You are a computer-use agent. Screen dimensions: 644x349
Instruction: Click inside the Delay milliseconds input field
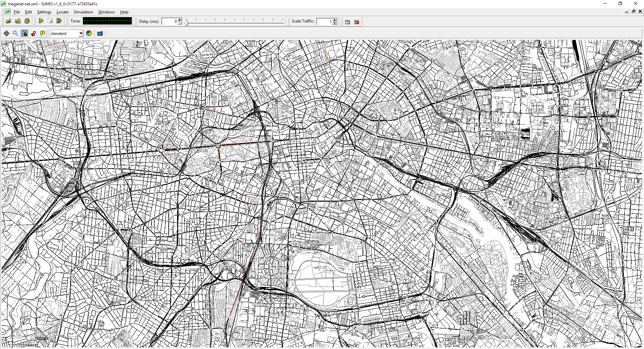[169, 21]
